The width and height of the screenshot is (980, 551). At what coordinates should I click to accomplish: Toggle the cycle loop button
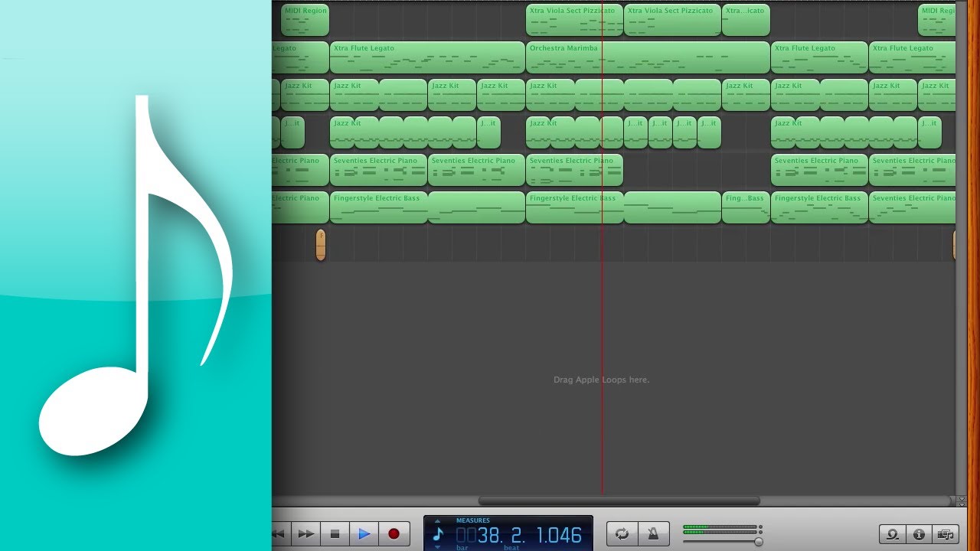tap(622, 534)
